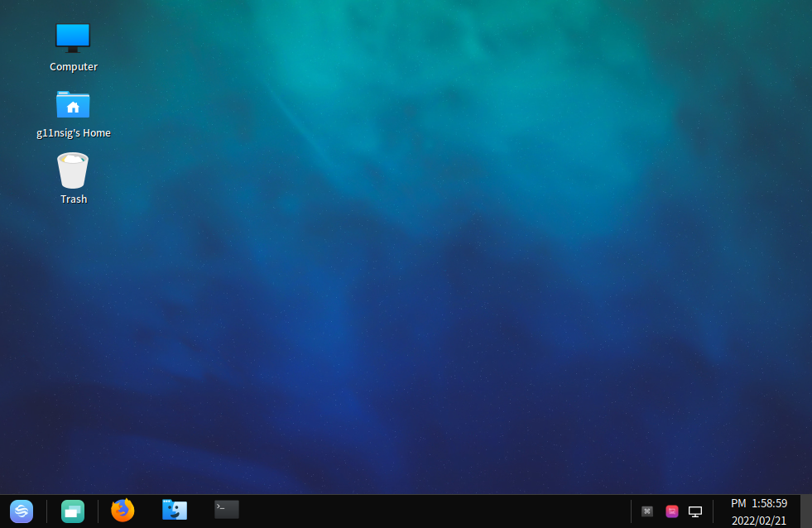Viewport: 812px width, 528px height.
Task: Launch Firefox from the taskbar
Action: 122,511
